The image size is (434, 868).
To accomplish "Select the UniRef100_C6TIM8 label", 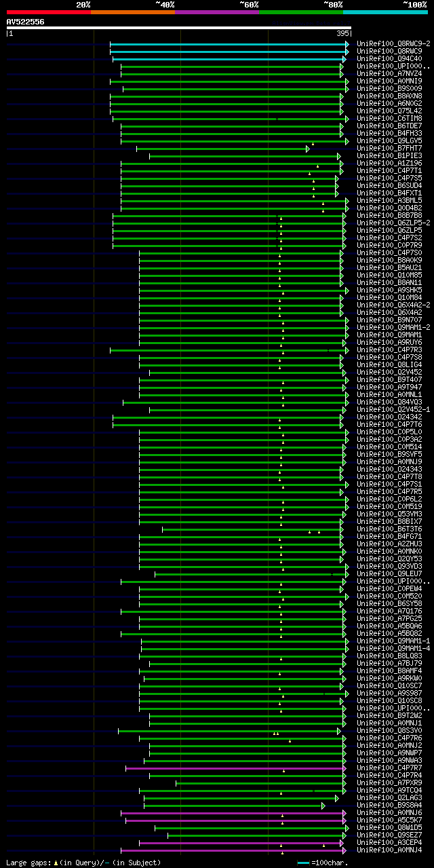I will [390, 118].
